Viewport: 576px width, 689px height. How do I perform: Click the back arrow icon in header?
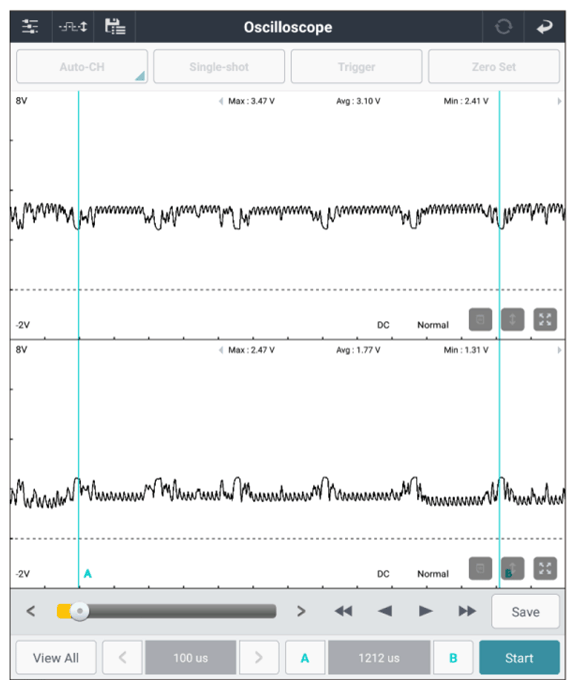(x=544, y=27)
